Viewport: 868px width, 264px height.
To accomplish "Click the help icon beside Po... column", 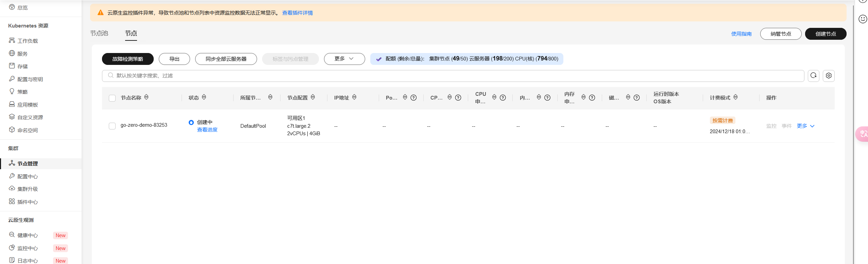I will 414,98.
